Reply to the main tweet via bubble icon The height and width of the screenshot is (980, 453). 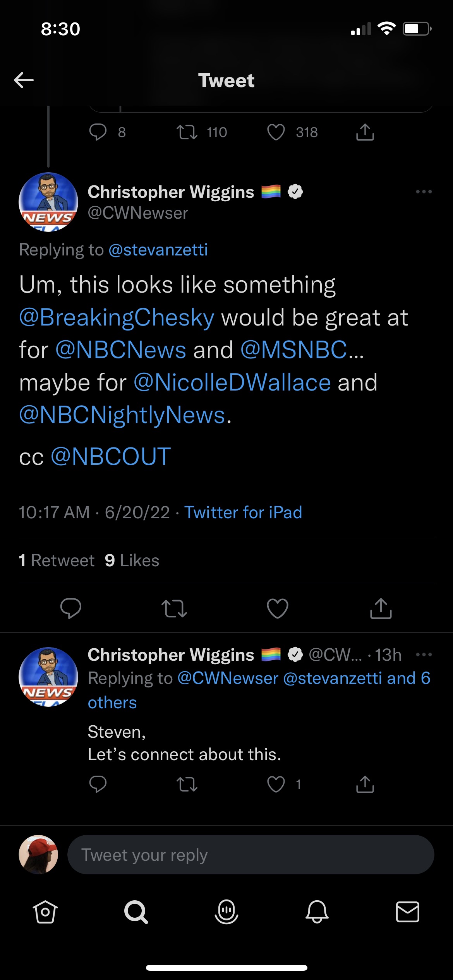click(71, 608)
